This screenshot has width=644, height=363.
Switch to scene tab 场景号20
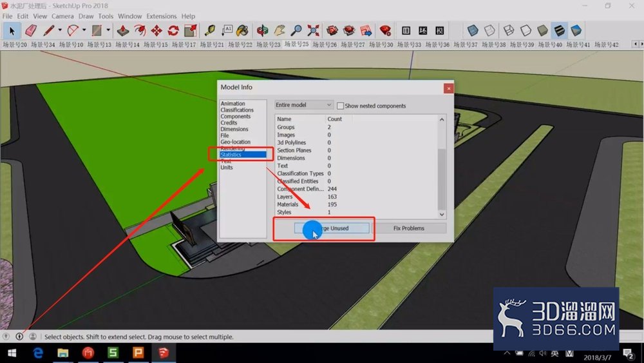[15, 44]
